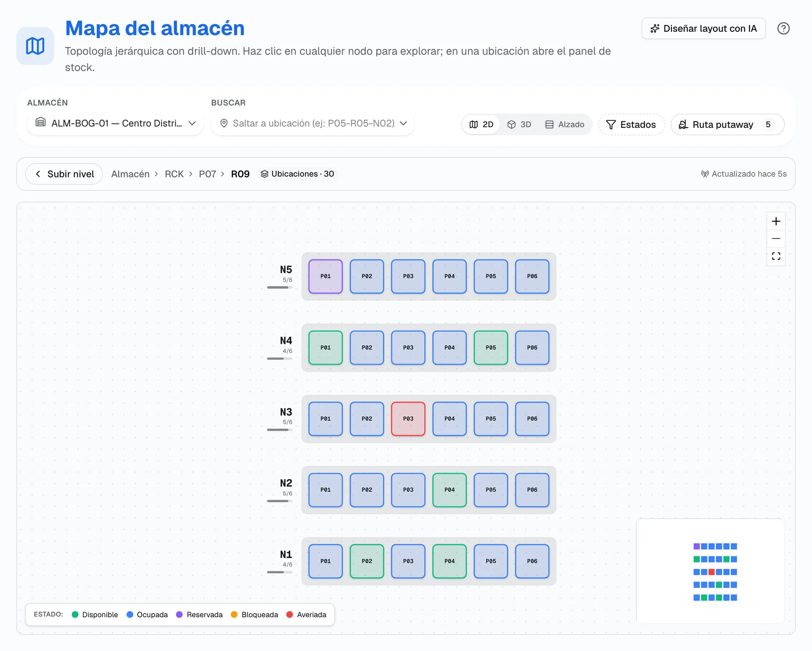Open Diseñar layout con IA
This screenshot has height=651, width=812.
(x=704, y=28)
